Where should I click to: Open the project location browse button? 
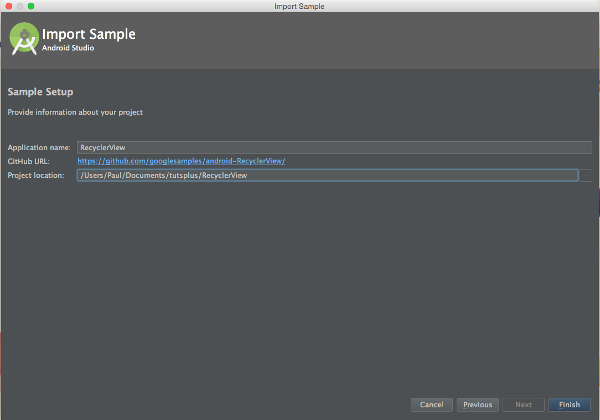click(586, 175)
